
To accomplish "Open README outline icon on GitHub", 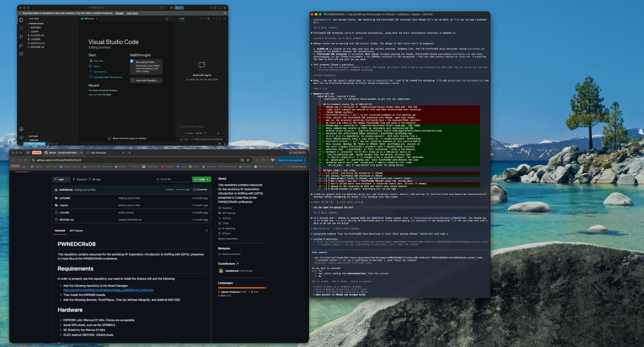I will pos(206,231).
